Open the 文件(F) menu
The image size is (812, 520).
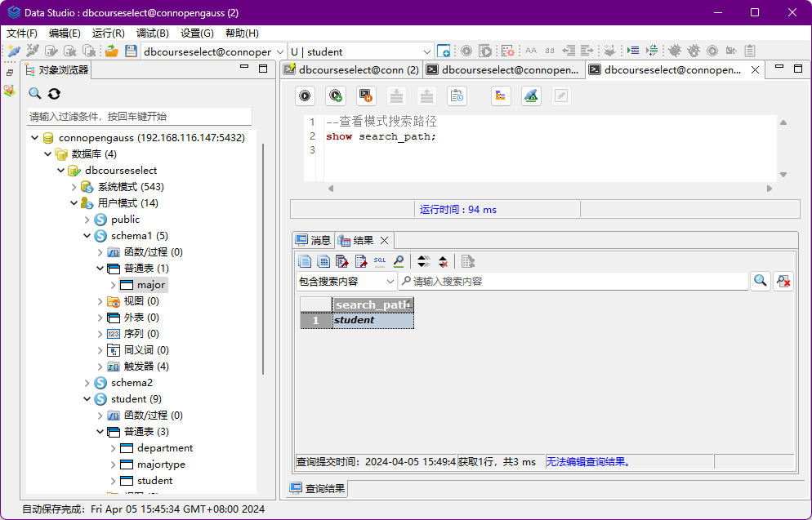pyautogui.click(x=22, y=33)
